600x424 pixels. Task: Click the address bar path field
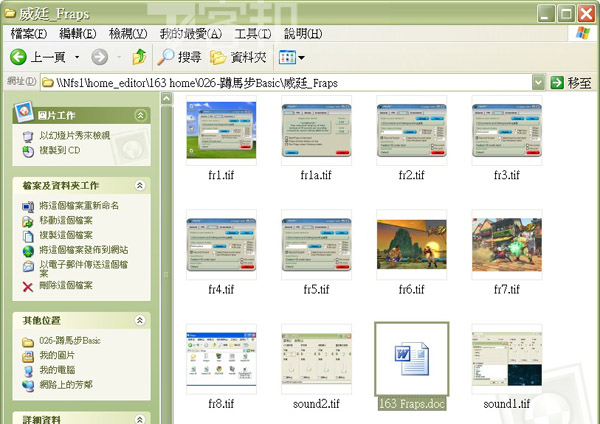click(x=286, y=83)
